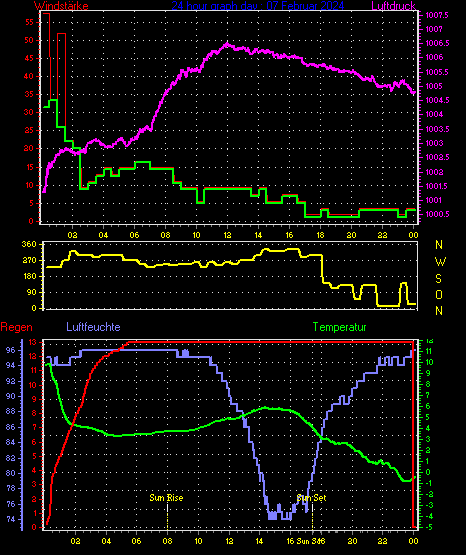Click pressure axis value 1004.5
Screen dimensions: 466x555
pyautogui.click(x=437, y=101)
